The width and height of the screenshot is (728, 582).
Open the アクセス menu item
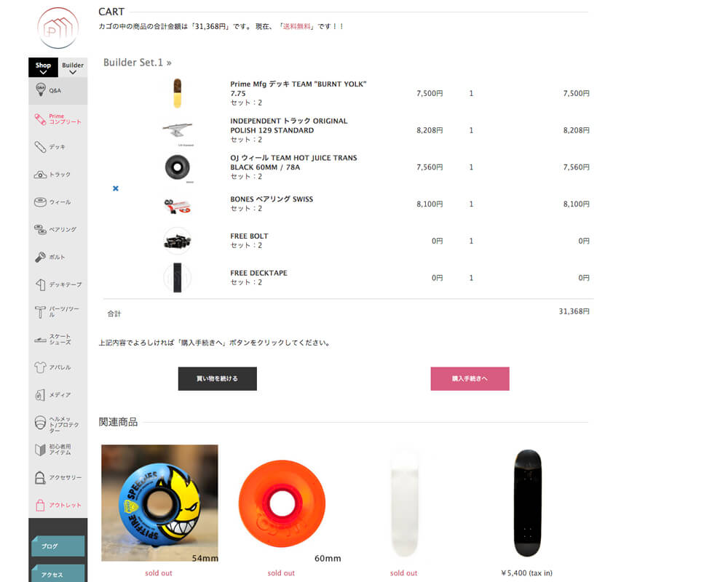pos(58,574)
